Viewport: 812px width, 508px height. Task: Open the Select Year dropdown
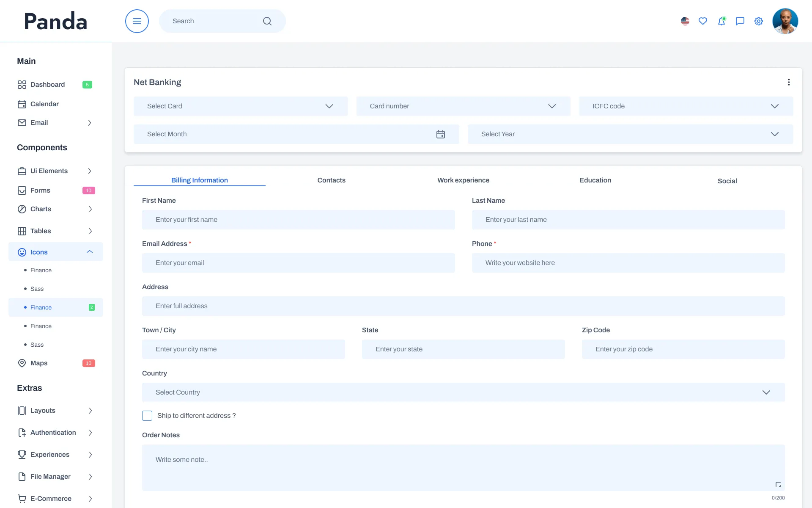[630, 134]
